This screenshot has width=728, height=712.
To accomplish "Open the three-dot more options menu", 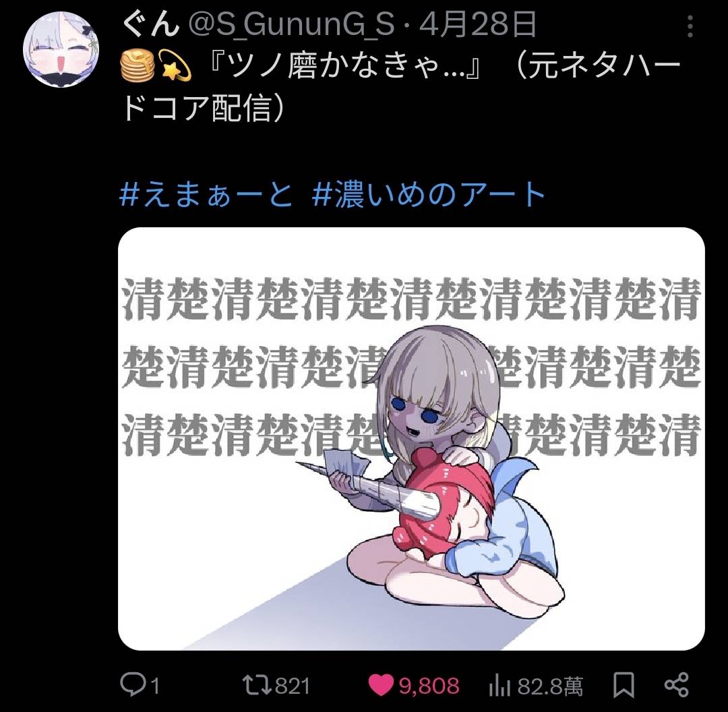I will [690, 26].
